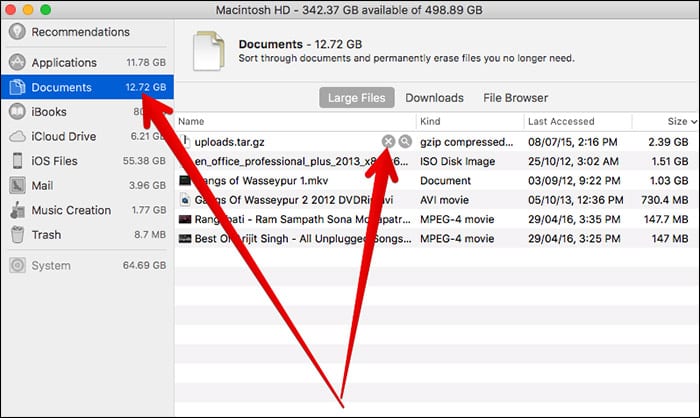Select en_office_professional_plus_2013 ISO row
The image size is (700, 418).
436,161
